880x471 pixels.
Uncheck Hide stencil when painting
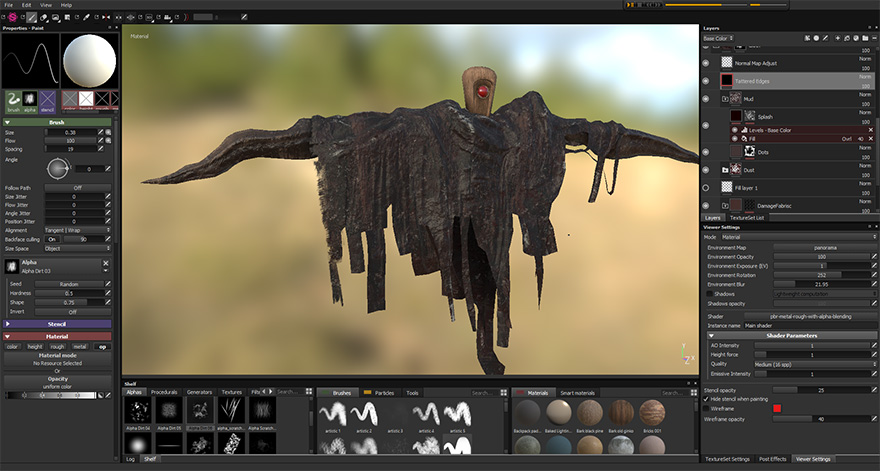point(706,399)
